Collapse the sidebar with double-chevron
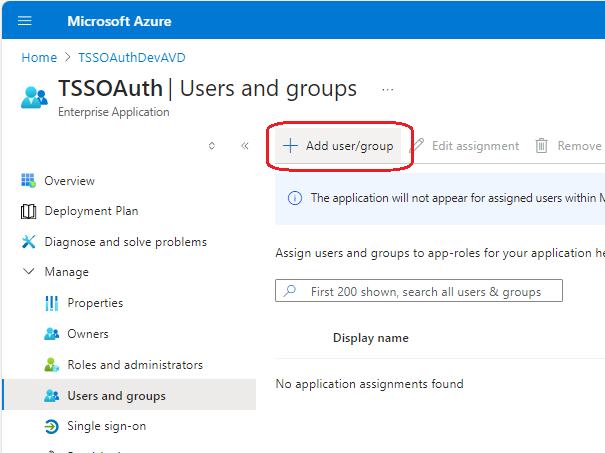The height and width of the screenshot is (453, 605). pos(245,146)
